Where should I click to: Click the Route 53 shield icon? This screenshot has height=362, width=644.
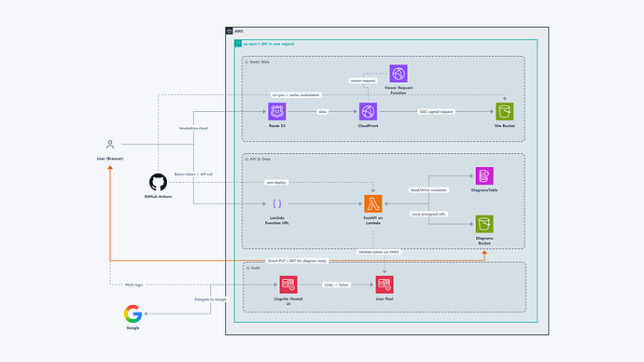(x=277, y=112)
